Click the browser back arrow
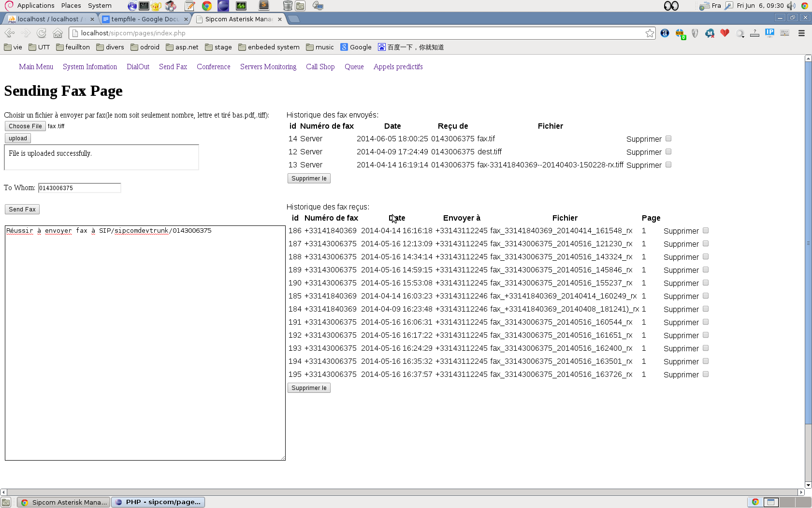Image resolution: width=812 pixels, height=508 pixels. (x=10, y=33)
